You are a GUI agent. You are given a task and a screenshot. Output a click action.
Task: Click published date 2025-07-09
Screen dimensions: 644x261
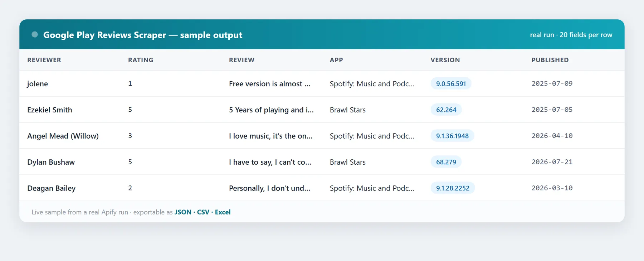point(552,83)
